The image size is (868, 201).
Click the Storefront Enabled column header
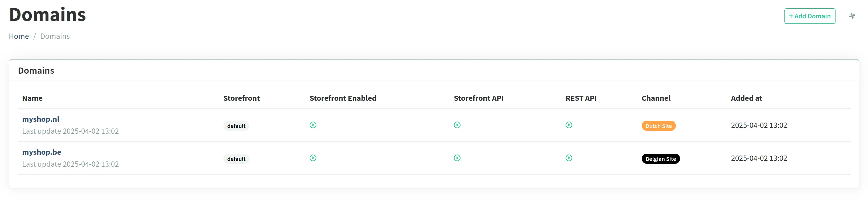tap(343, 98)
